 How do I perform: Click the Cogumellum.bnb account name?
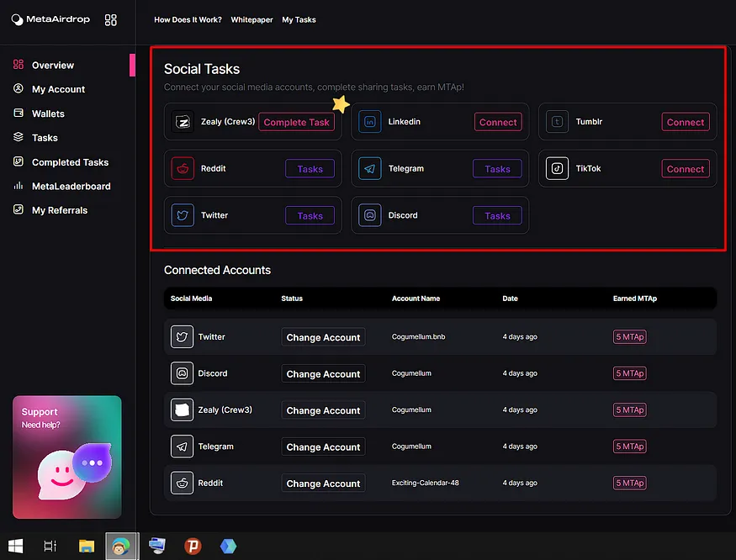coord(419,336)
